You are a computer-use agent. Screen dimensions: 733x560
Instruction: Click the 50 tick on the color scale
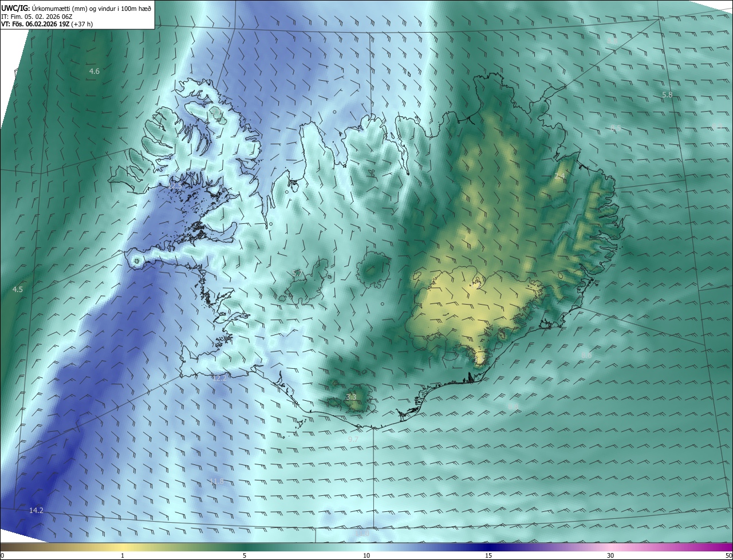click(728, 555)
